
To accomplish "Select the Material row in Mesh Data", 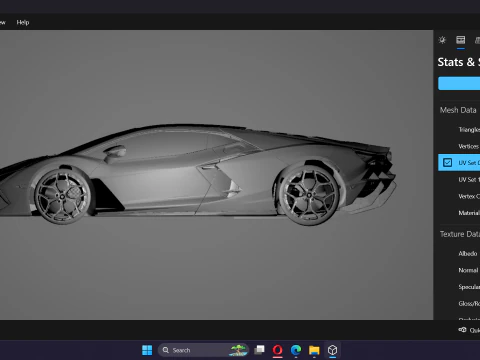I will (459, 213).
